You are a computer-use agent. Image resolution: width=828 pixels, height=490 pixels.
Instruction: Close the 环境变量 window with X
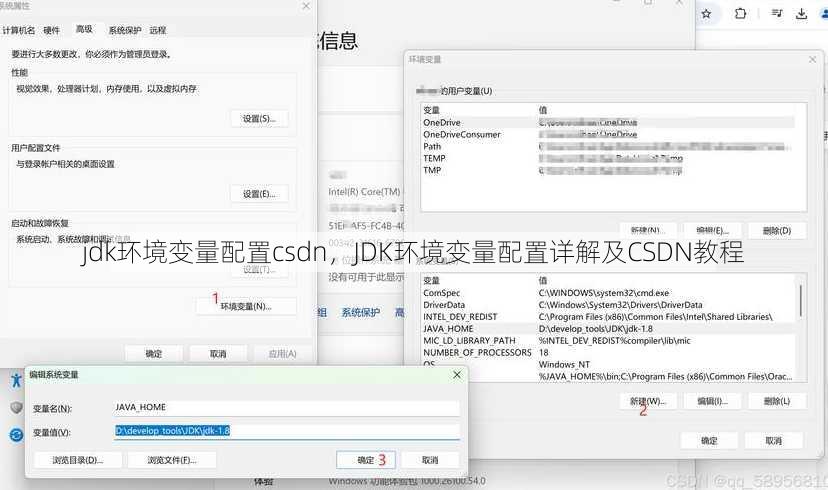click(x=812, y=60)
